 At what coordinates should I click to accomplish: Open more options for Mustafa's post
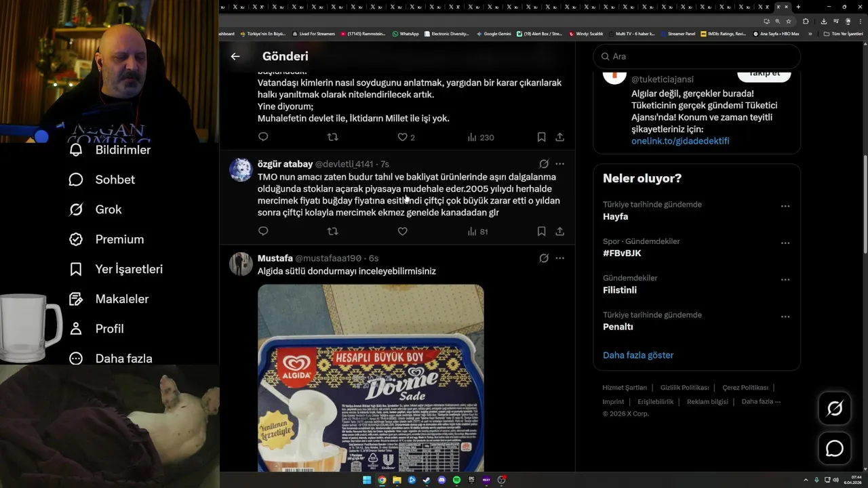tap(559, 258)
